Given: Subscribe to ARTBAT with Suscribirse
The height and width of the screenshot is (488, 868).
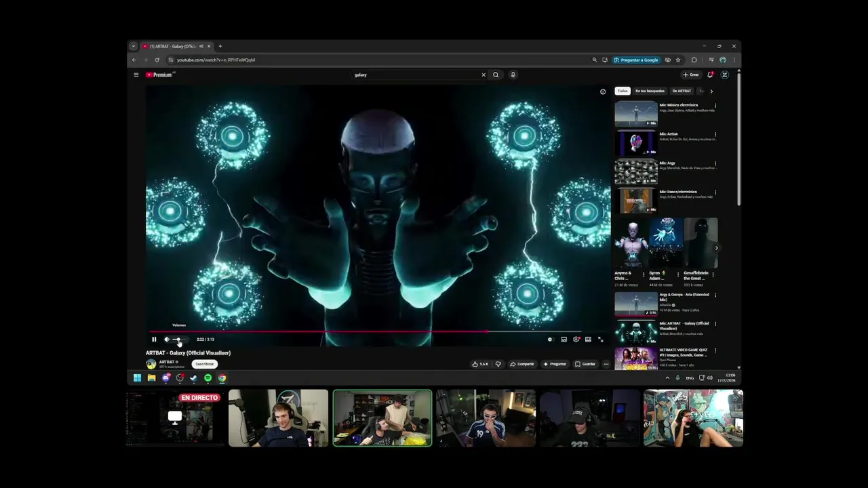Looking at the screenshot, I should point(205,364).
